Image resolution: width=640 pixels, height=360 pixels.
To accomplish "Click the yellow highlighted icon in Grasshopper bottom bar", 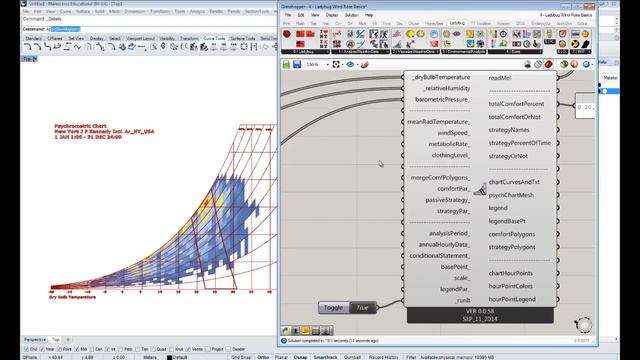I will click(305, 330).
